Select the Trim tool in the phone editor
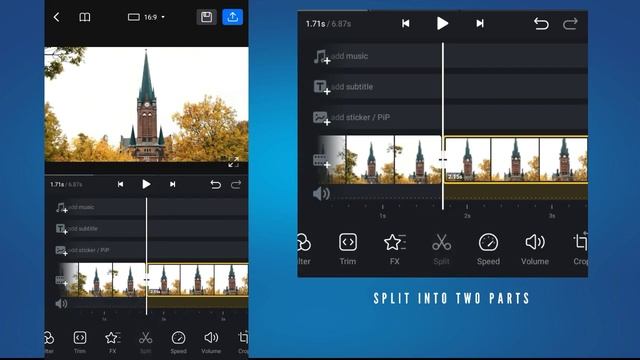The width and height of the screenshot is (640, 360). coord(80,342)
